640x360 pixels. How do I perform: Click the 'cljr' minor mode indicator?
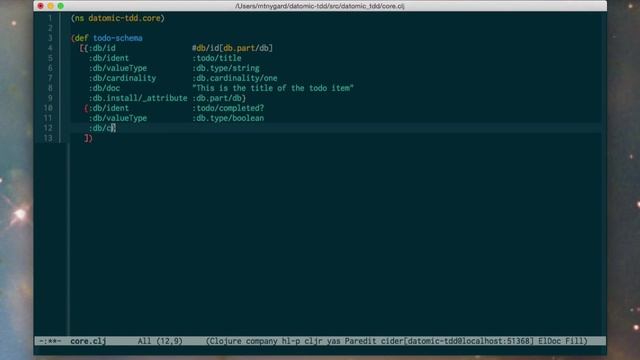313,341
